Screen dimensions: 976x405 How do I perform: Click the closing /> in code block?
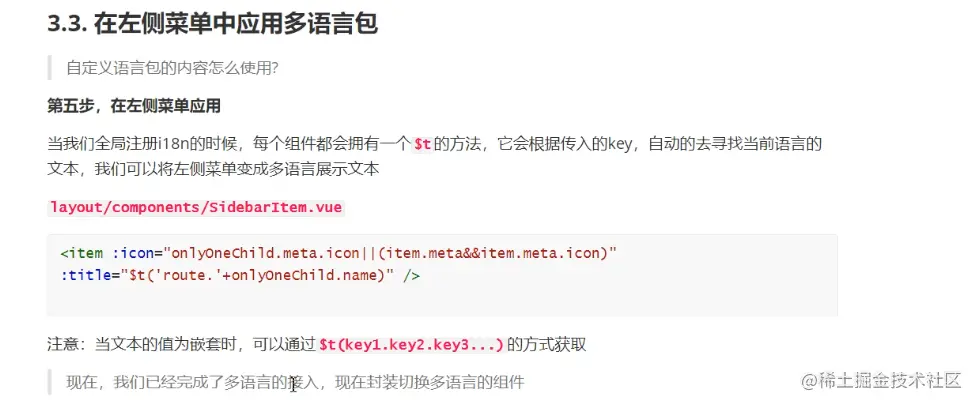[411, 274]
